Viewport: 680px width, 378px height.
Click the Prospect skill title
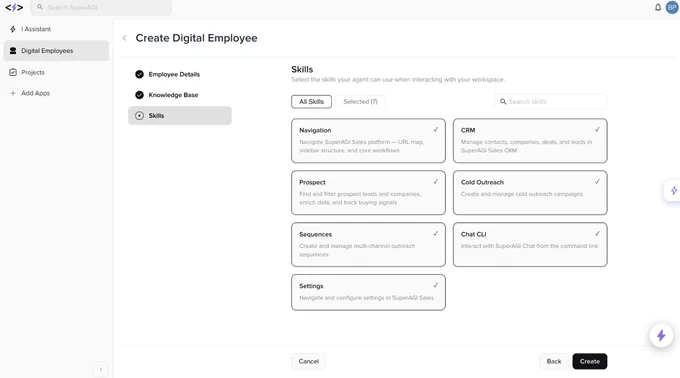pyautogui.click(x=312, y=182)
